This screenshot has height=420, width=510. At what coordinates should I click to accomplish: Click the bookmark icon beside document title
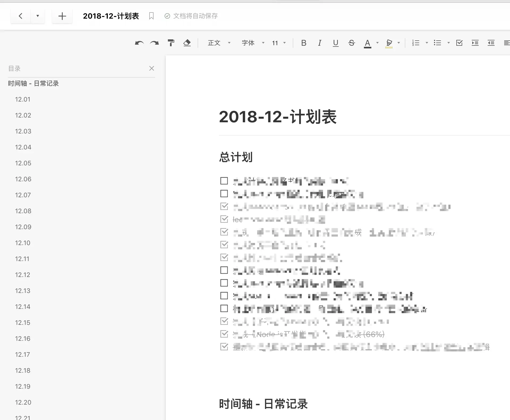click(x=151, y=16)
